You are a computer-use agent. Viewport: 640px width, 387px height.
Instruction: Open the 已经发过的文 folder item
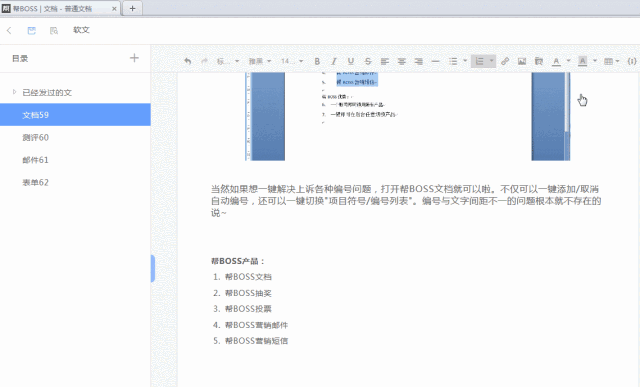tap(47, 93)
